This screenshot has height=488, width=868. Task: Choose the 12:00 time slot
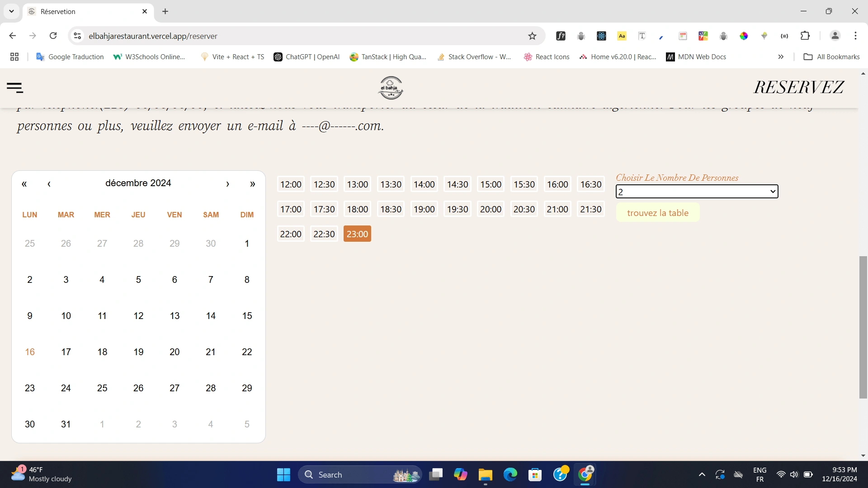290,184
